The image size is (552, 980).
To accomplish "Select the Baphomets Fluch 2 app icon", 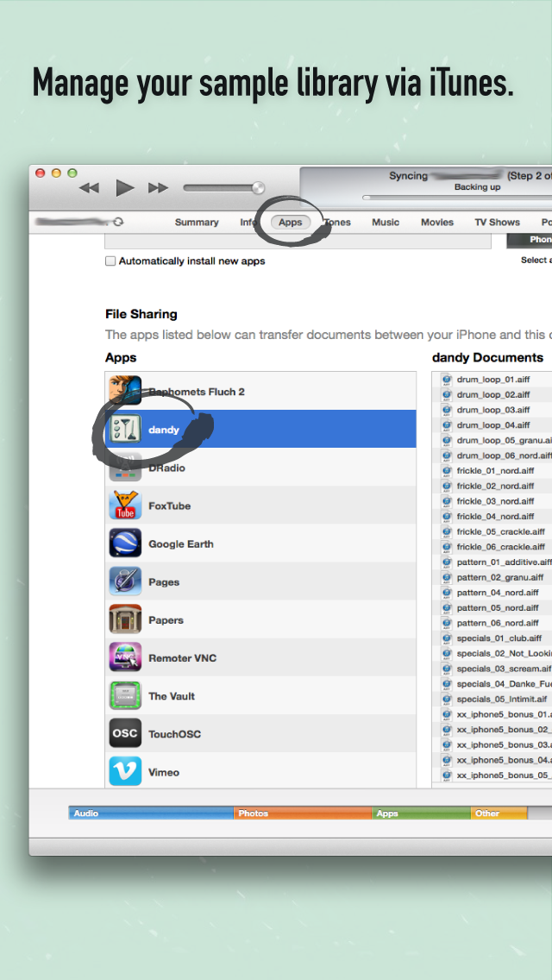I will click(x=125, y=392).
